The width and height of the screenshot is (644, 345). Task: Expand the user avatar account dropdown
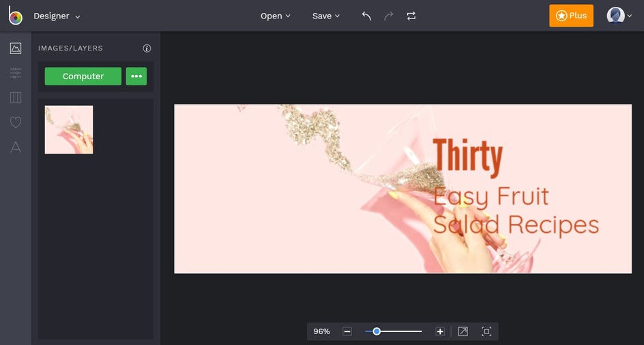coord(619,16)
